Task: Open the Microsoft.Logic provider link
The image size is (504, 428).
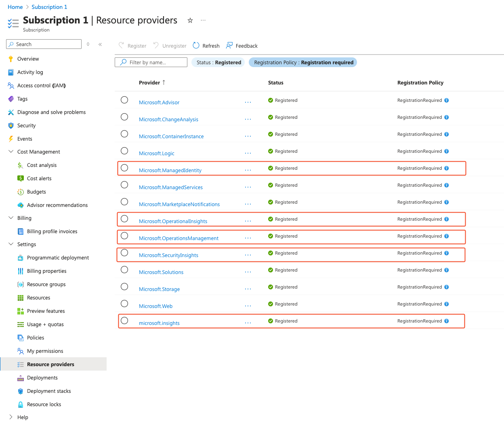Action: pyautogui.click(x=156, y=154)
